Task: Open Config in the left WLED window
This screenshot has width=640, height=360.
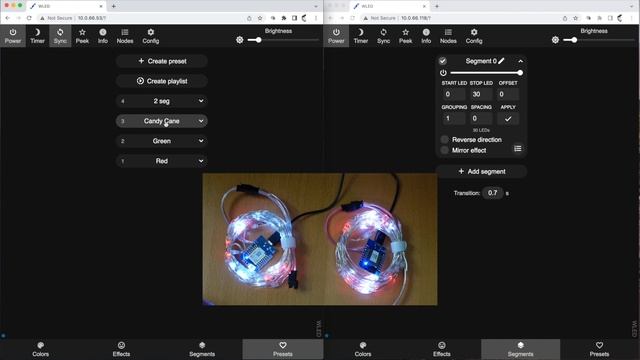Action: [151, 36]
